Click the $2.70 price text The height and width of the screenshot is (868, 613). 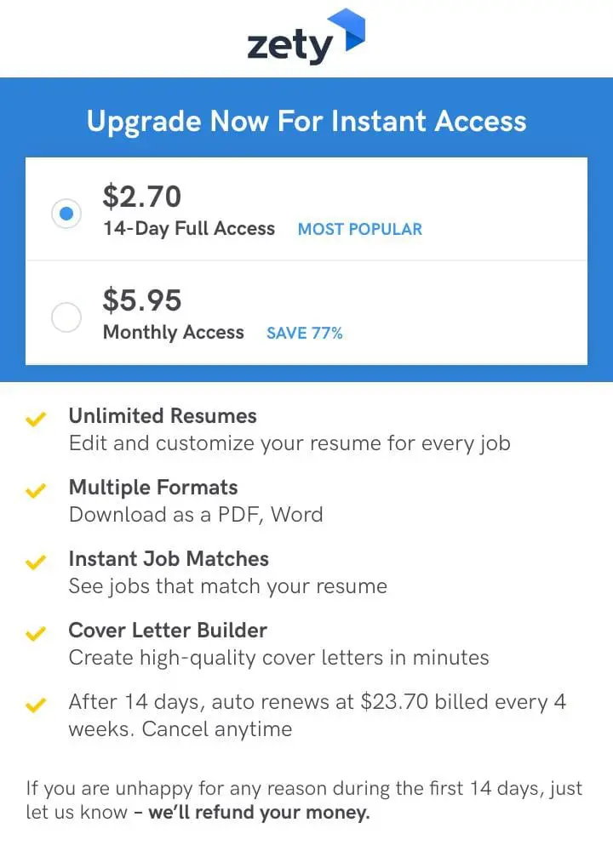[x=141, y=197]
